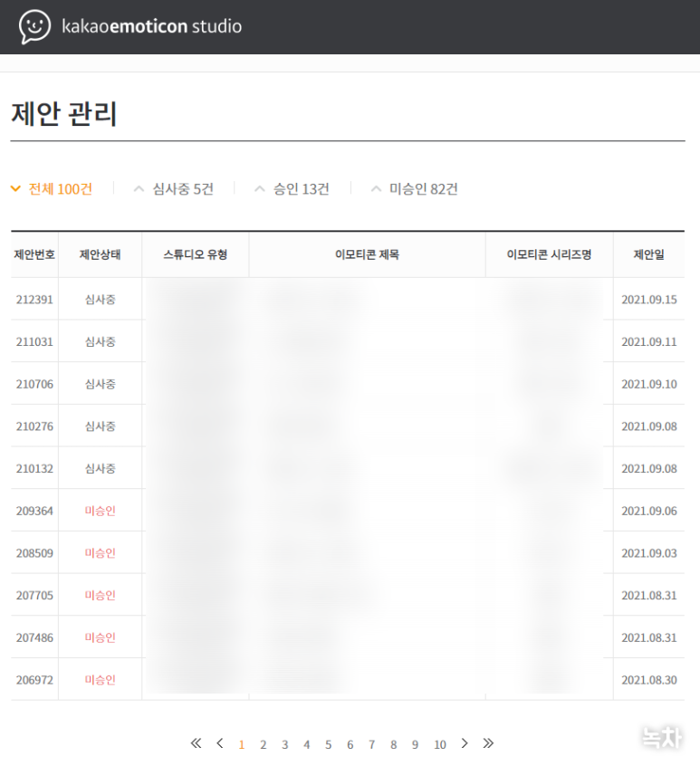Screen dimensions: 700x766
Task: Open proposal number 210132
Action: pos(34,468)
